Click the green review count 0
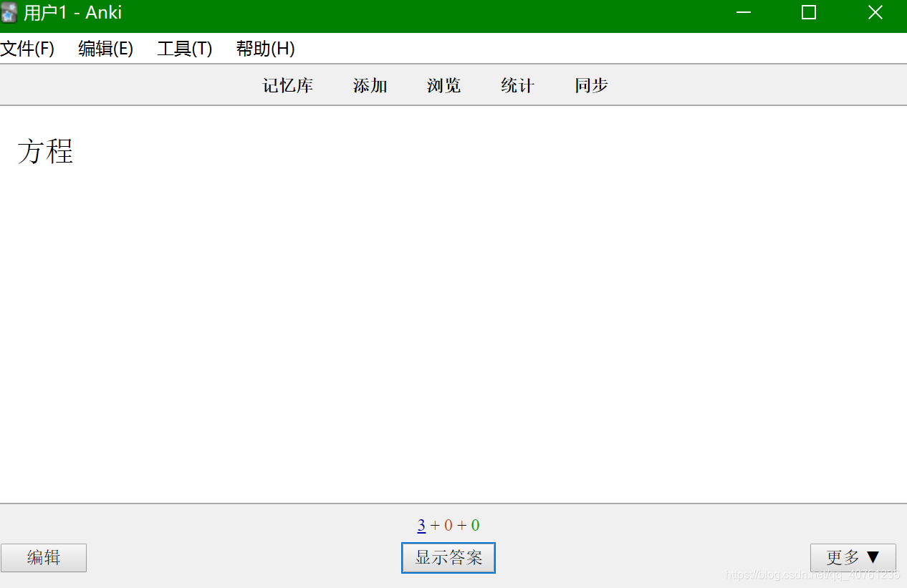 click(x=474, y=525)
